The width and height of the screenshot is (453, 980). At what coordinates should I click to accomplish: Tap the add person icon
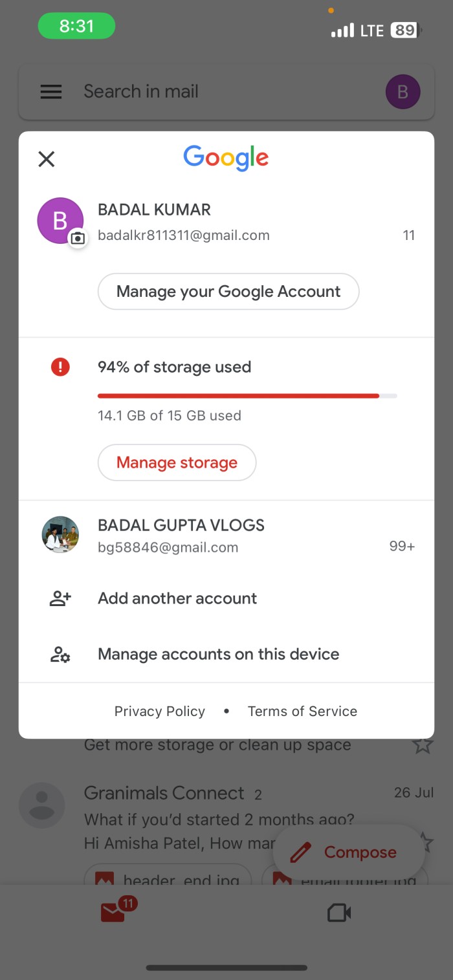[60, 599]
